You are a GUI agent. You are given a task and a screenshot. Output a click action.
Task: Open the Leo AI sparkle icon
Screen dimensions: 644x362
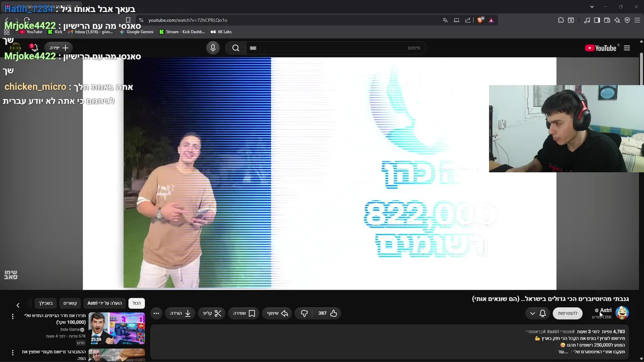click(617, 20)
